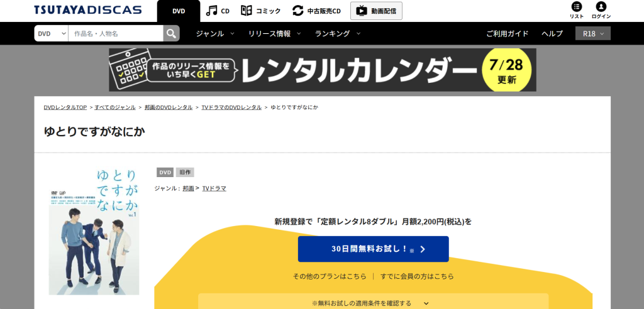Open the コミック tab
This screenshot has width=644, height=309.
(260, 11)
